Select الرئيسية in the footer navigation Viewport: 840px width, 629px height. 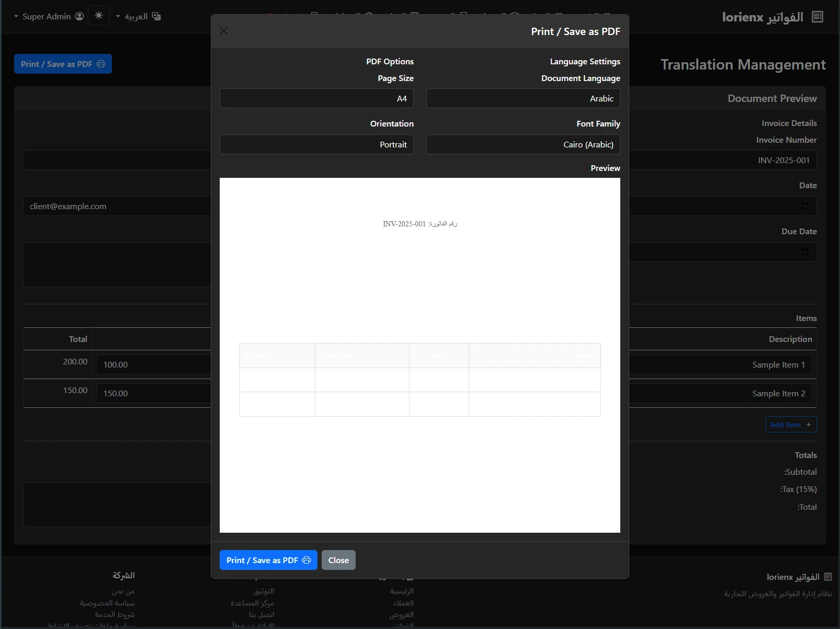point(402,591)
